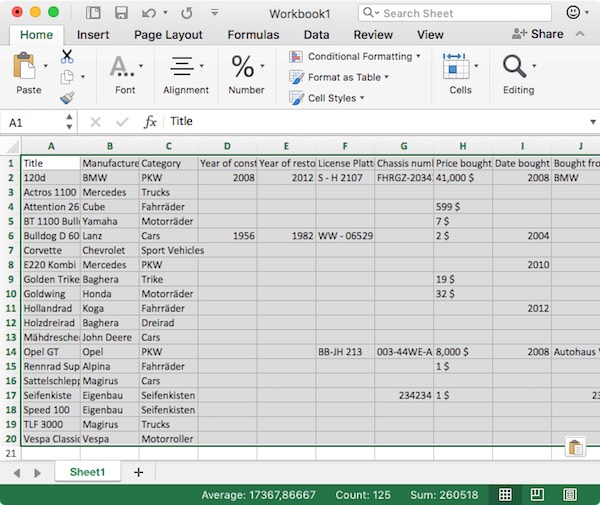Click the Name Box showing A1
Viewport: 600px width, 505px height.
(33, 122)
